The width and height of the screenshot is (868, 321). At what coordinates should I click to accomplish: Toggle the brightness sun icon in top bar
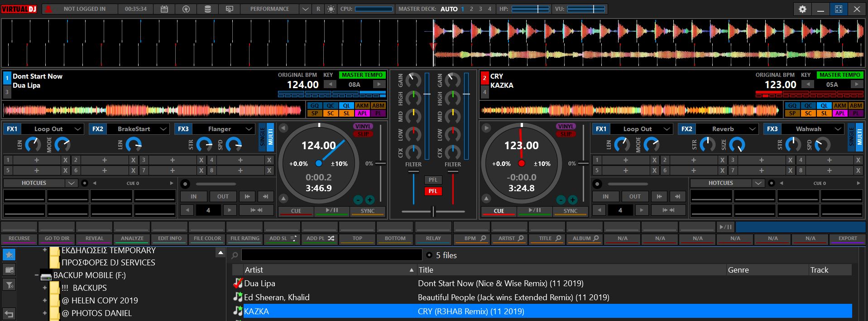[331, 9]
